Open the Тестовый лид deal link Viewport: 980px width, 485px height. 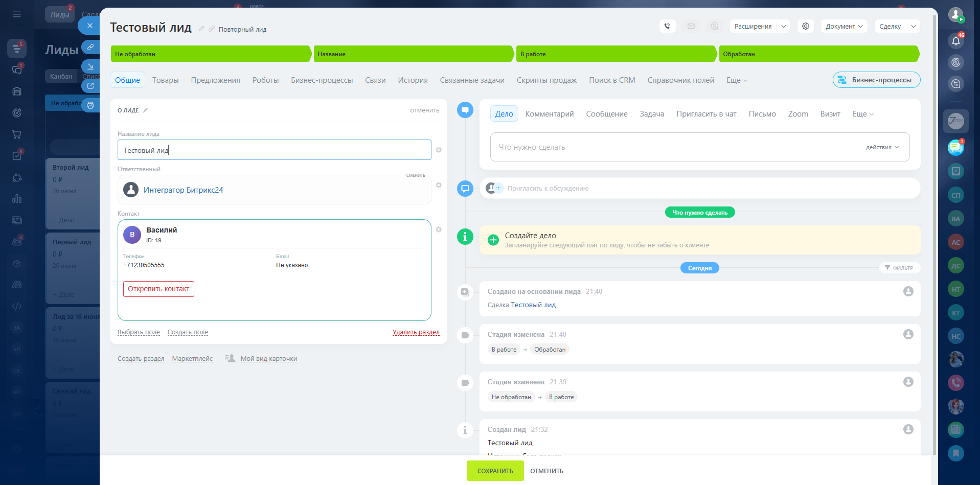click(533, 305)
